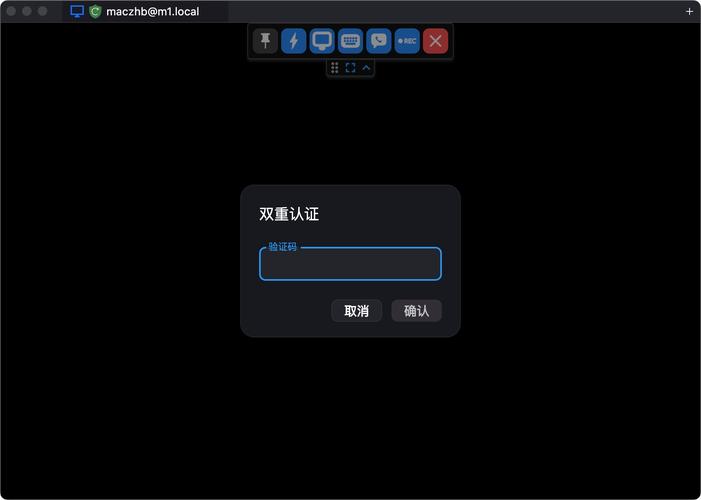701x500 pixels.
Task: Toggle fullscreen icon under the toolbar
Action: tap(350, 68)
